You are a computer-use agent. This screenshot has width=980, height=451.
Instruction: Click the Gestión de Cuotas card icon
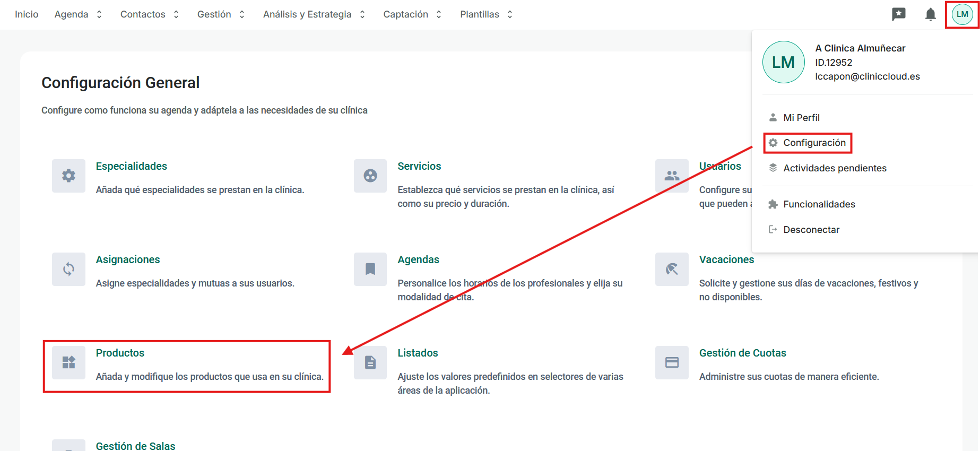click(672, 362)
